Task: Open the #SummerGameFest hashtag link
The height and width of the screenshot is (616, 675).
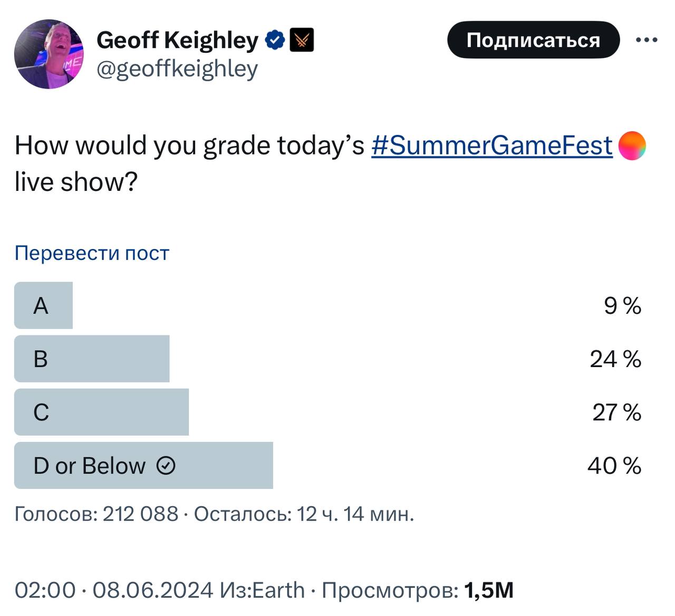Action: (x=491, y=146)
